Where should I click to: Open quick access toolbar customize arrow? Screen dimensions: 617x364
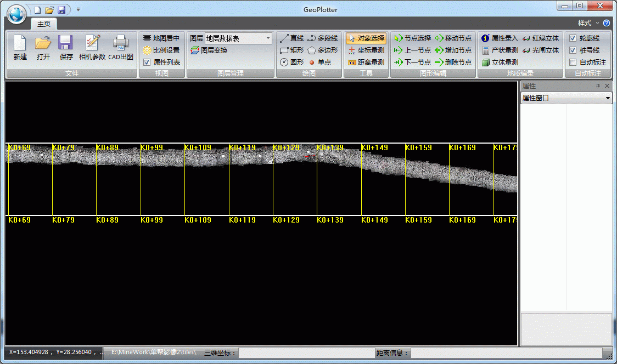click(x=78, y=9)
